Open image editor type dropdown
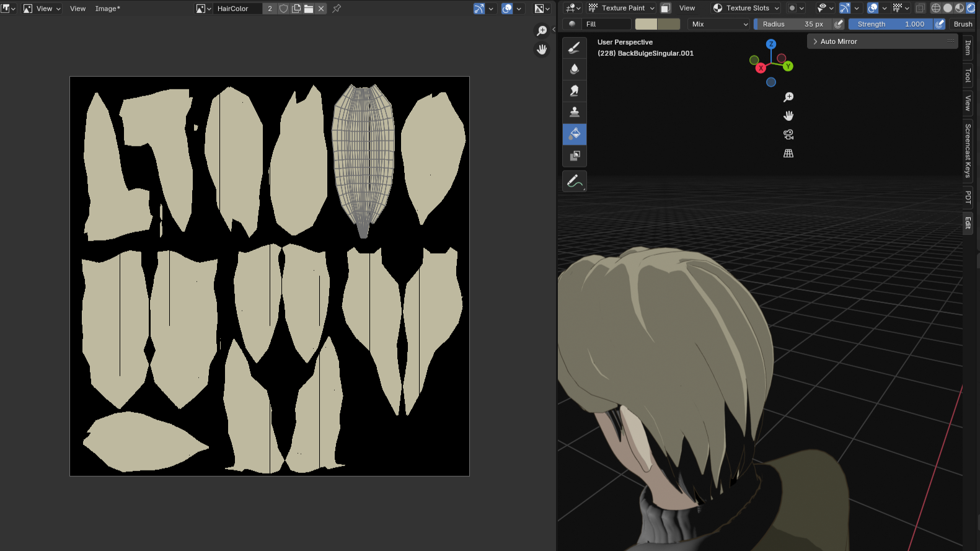The image size is (980, 551). tap(8, 9)
